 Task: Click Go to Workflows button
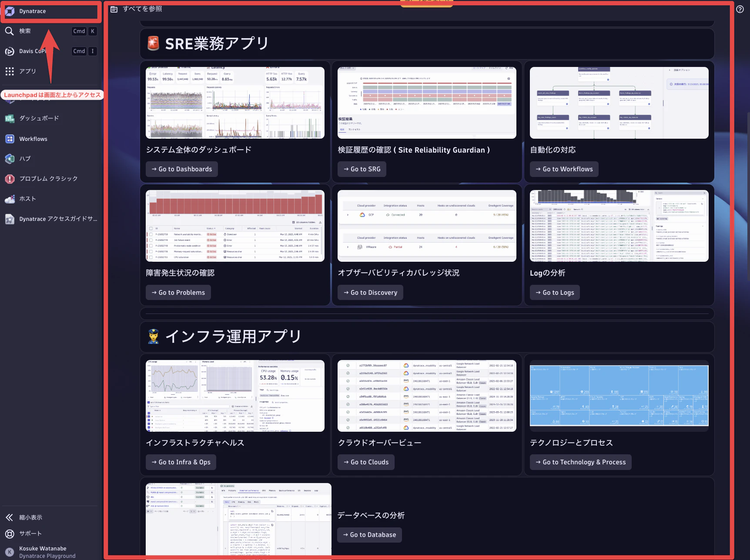point(564,169)
